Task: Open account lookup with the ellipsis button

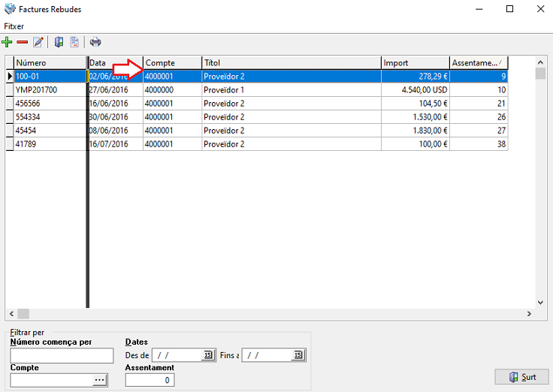Action: coord(100,380)
